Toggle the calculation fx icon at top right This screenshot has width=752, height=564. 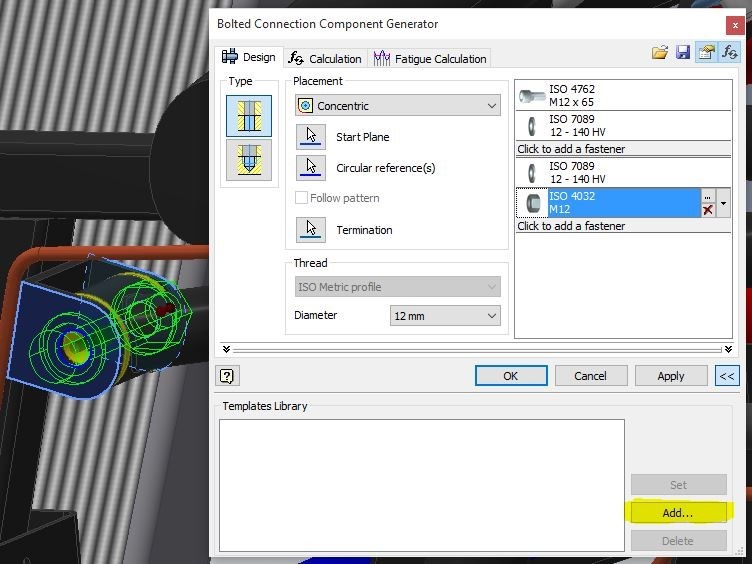pyautogui.click(x=729, y=52)
